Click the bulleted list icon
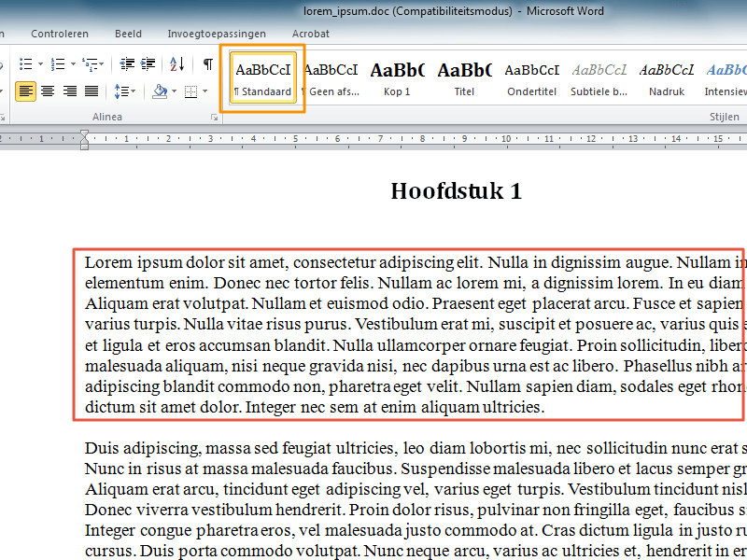Viewport: 747px width, 560px height. tap(26, 63)
